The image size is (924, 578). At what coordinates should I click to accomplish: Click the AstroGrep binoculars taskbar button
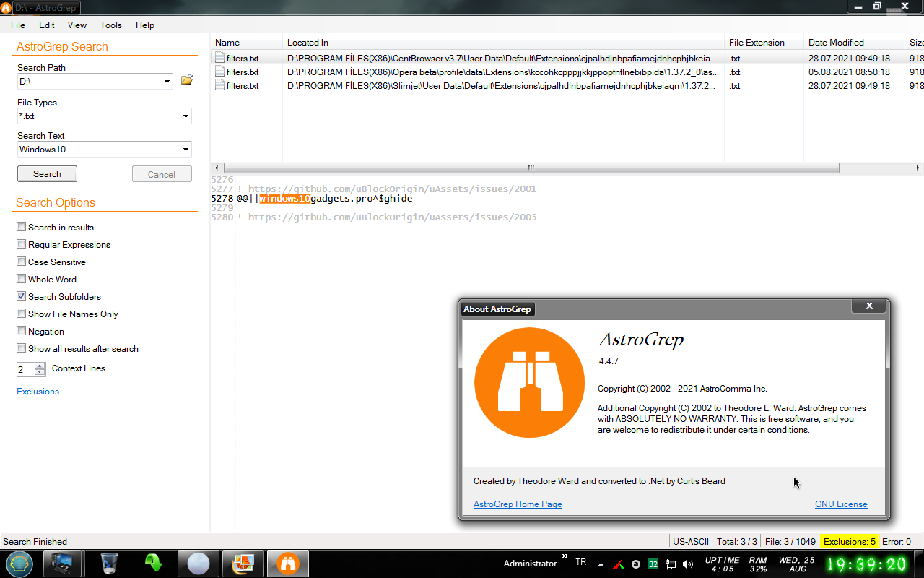coord(288,564)
